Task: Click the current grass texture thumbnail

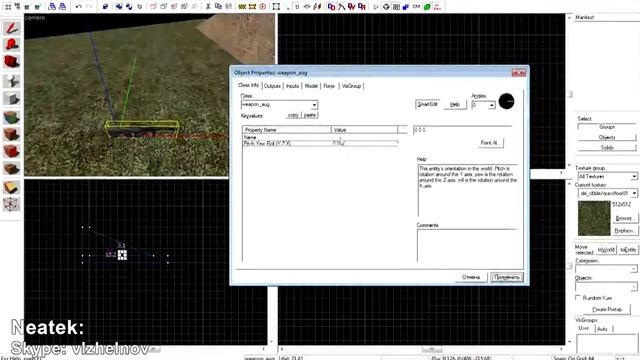Action: tap(594, 218)
